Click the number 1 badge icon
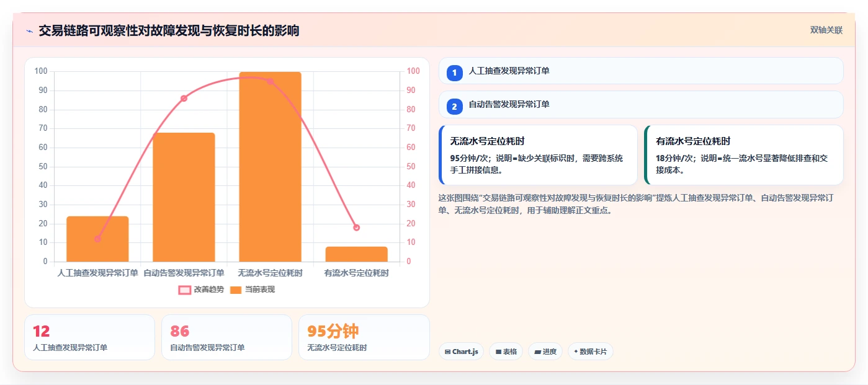This screenshot has height=385, width=868. [455, 73]
